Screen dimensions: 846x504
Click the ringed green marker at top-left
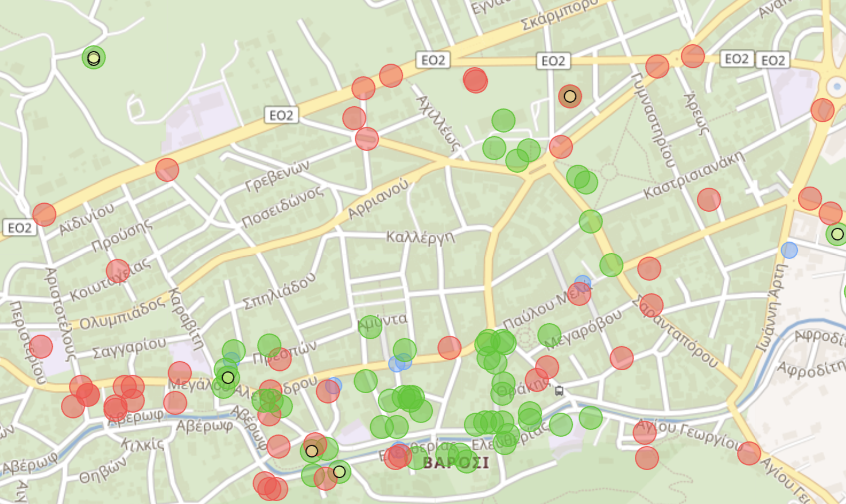pos(94,57)
